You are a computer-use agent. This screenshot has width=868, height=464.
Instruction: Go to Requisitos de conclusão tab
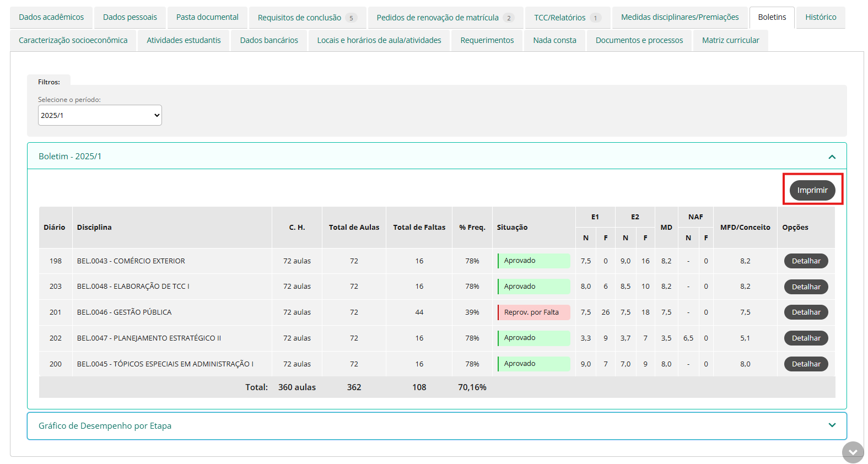[x=307, y=18]
